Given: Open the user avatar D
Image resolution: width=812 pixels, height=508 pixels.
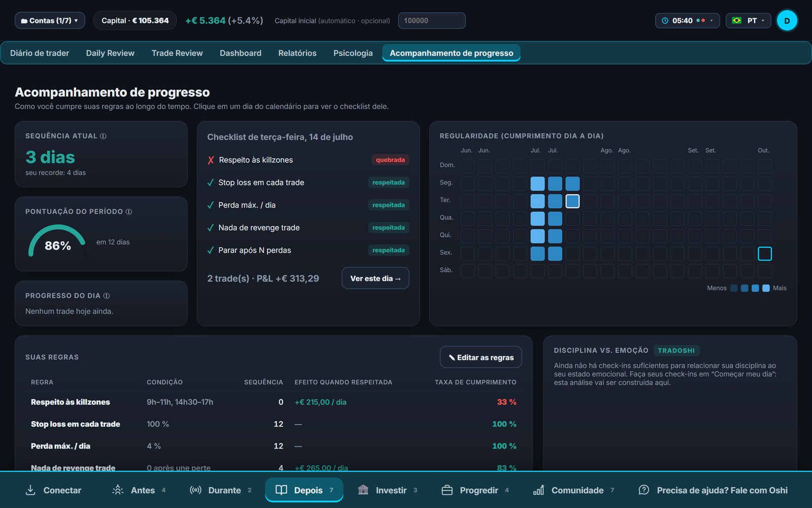Looking at the screenshot, I should pyautogui.click(x=787, y=21).
